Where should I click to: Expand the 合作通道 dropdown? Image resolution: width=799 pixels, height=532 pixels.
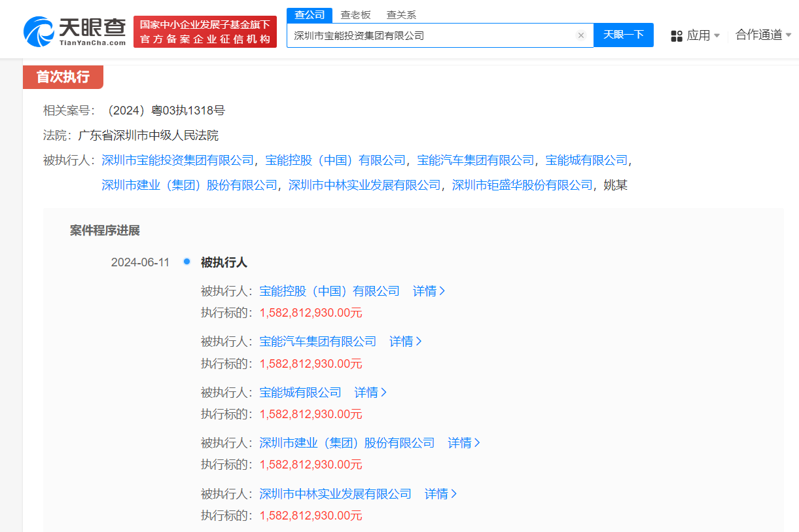[763, 35]
